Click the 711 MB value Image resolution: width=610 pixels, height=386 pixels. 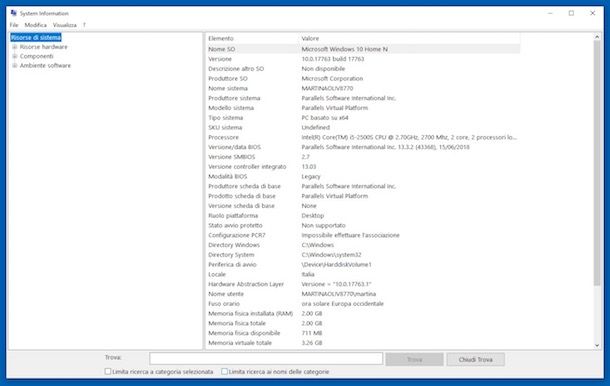(312, 333)
